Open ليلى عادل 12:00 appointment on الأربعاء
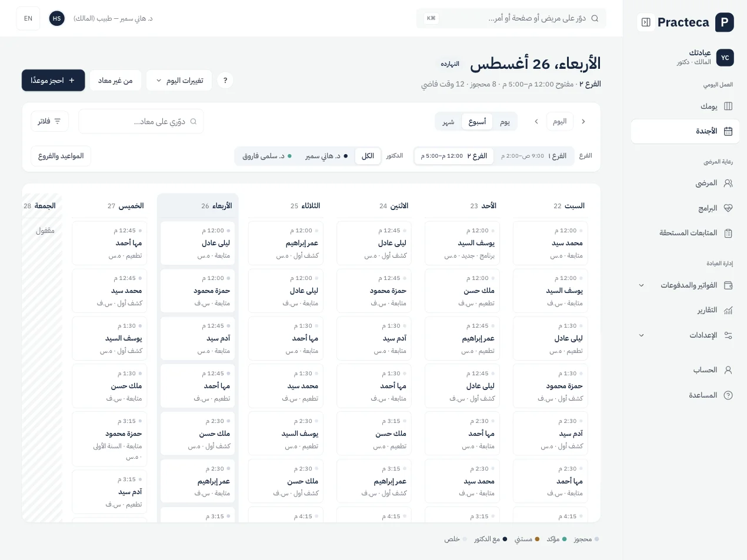Image resolution: width=747 pixels, height=560 pixels. [198, 243]
